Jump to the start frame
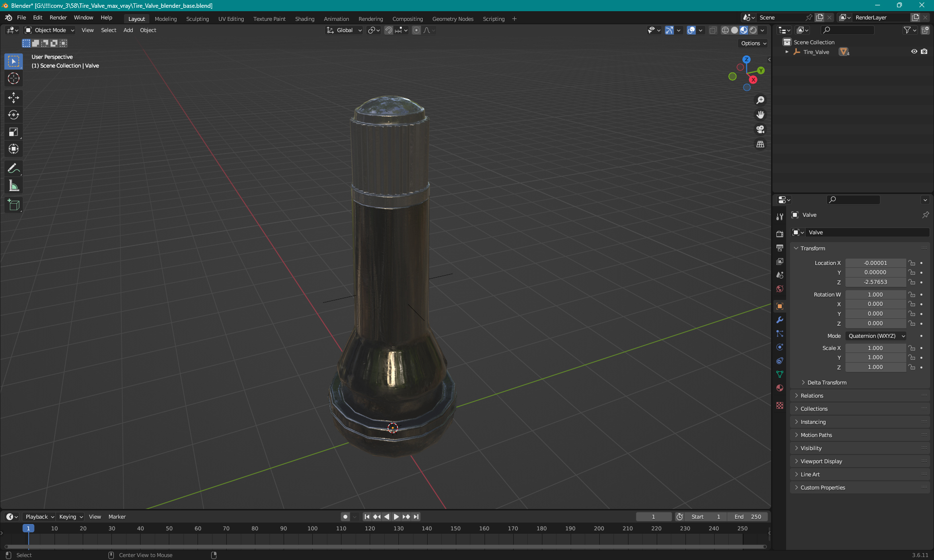The width and height of the screenshot is (934, 560). tap(367, 517)
